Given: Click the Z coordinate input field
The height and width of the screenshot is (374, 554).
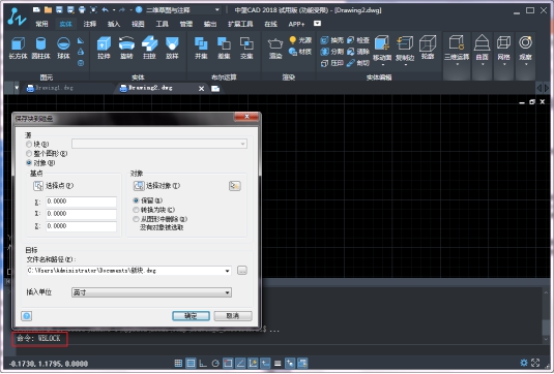Looking at the screenshot, I should pyautogui.click(x=81, y=226).
